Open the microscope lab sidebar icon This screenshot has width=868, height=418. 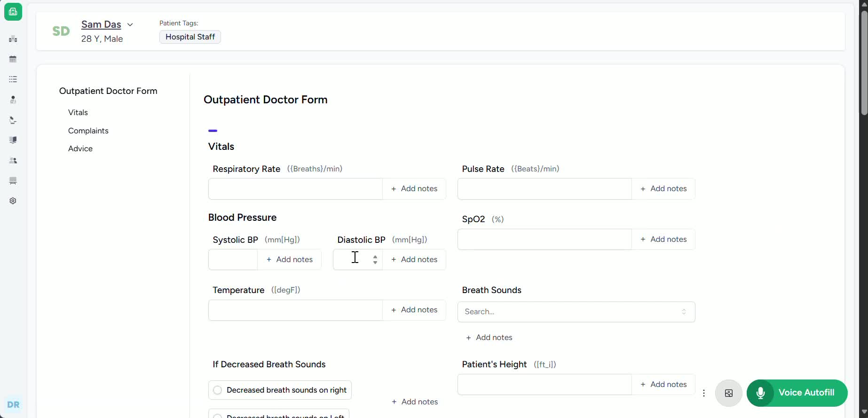click(x=13, y=120)
